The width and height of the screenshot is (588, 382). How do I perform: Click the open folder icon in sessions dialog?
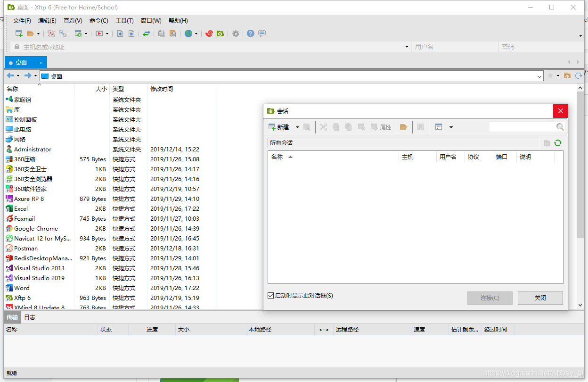(x=403, y=127)
